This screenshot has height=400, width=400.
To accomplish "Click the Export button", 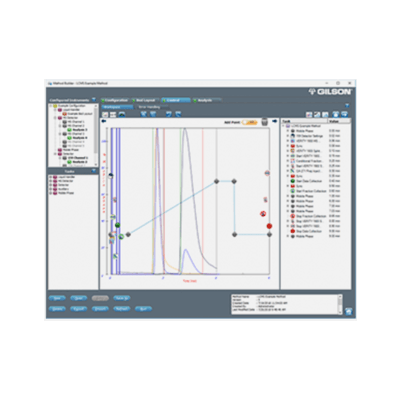I will coord(79,309).
